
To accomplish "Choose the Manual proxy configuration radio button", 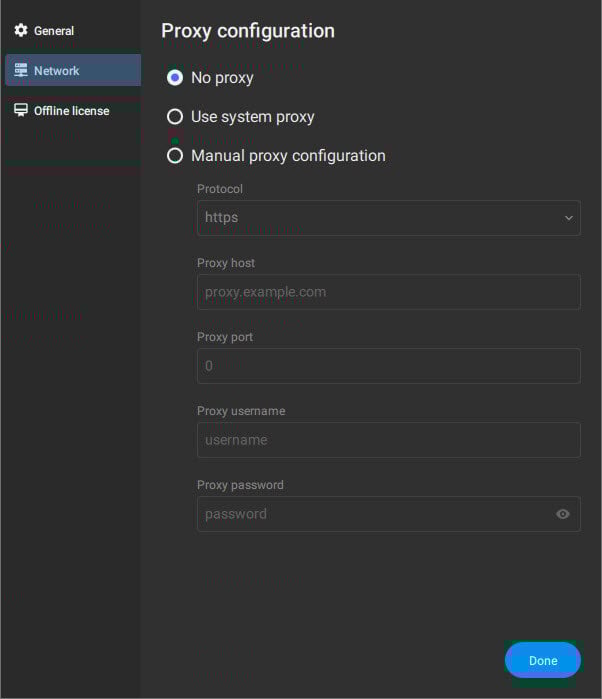I will click(175, 156).
